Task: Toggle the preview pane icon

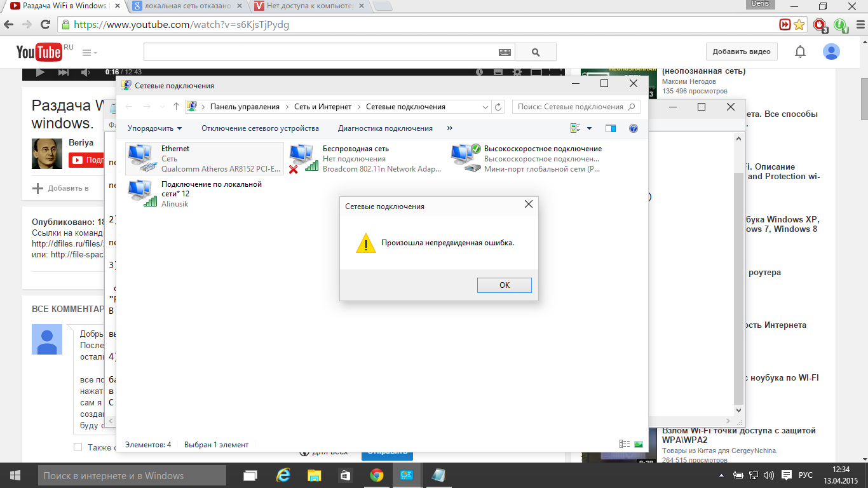Action: pyautogui.click(x=611, y=128)
